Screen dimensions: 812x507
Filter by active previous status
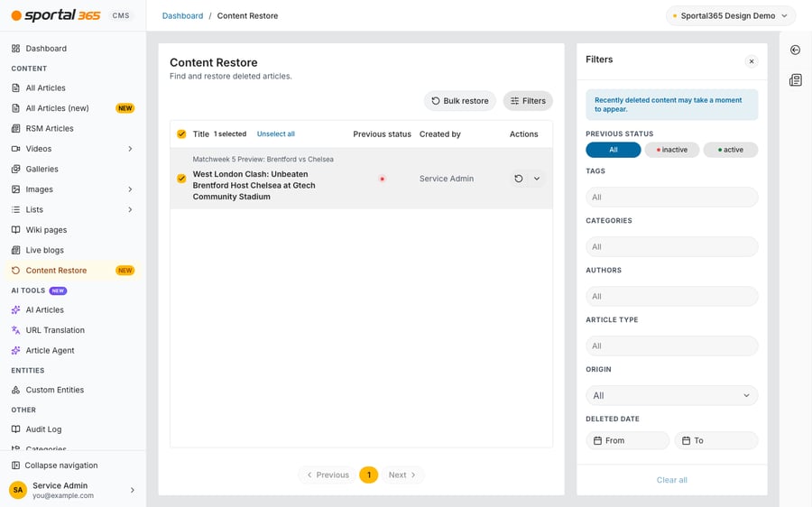click(731, 150)
